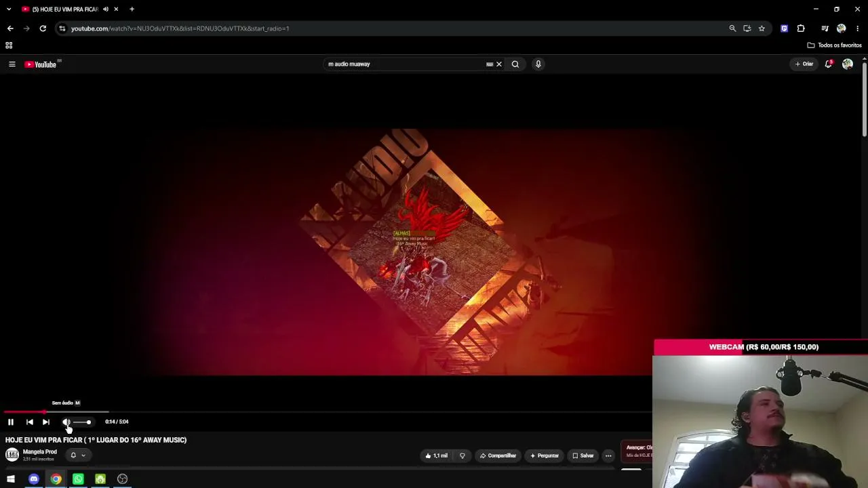Click the 0:14 / 5:04 time display
Viewport: 868px width, 488px height.
[117, 422]
